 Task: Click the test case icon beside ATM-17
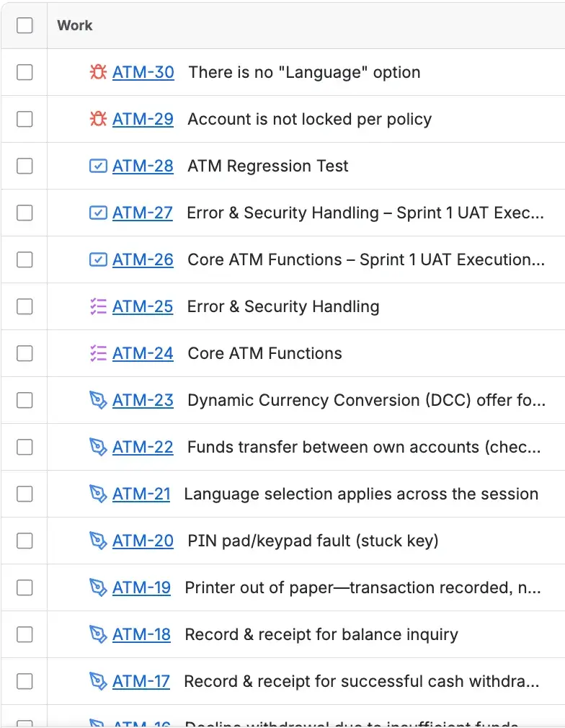97,681
